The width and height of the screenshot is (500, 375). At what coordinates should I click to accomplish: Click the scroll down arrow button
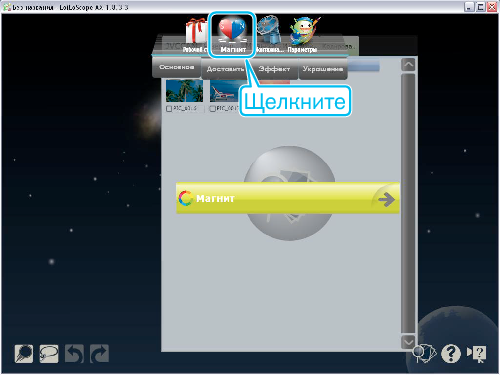point(409,342)
